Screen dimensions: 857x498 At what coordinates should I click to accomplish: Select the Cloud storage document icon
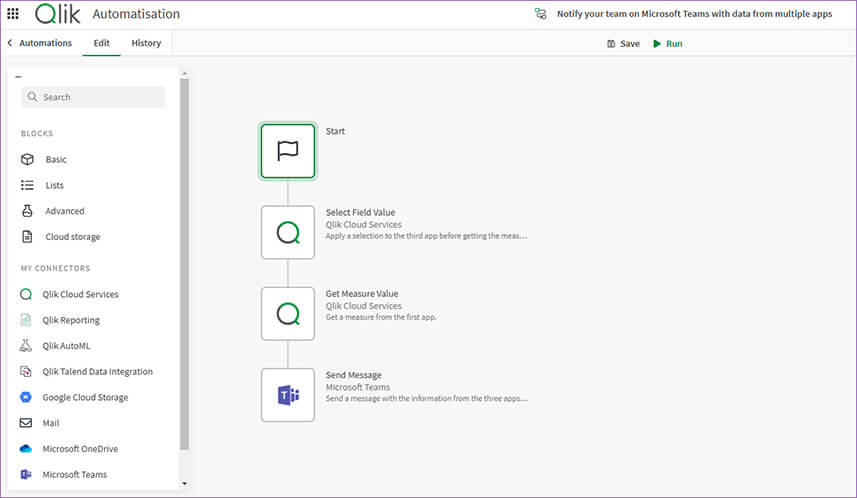point(27,236)
